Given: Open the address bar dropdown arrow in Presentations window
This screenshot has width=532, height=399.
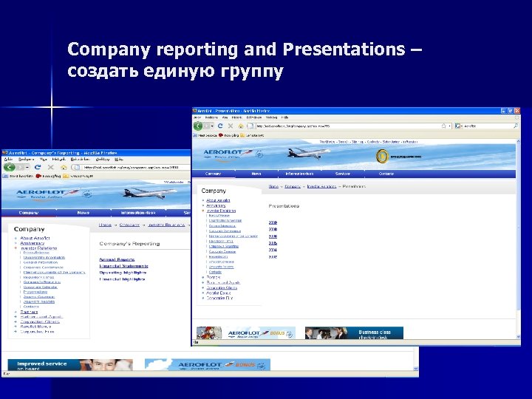Looking at the screenshot, I should (449, 126).
